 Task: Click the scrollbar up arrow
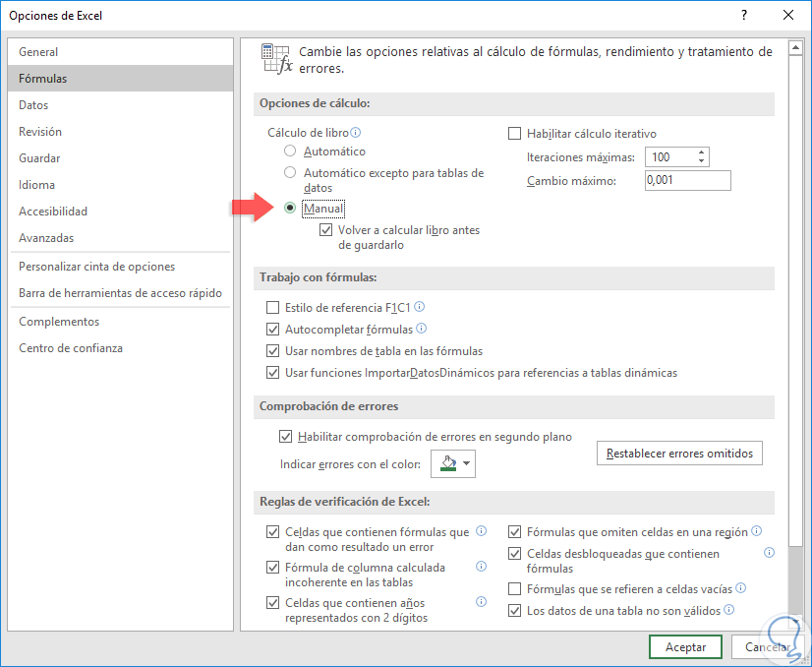point(795,48)
